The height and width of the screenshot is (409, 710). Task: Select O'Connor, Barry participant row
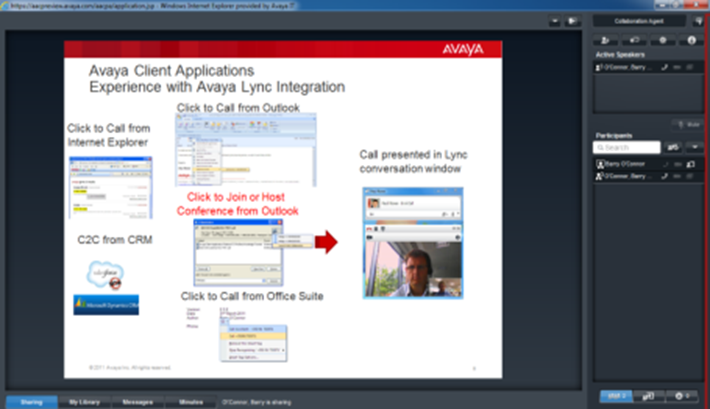pyautogui.click(x=648, y=176)
